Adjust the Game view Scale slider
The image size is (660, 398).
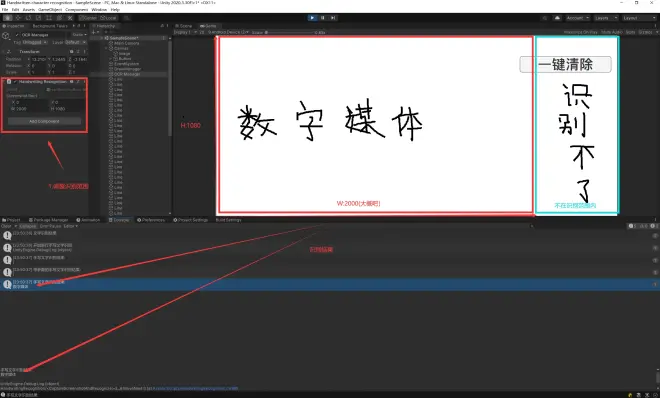pos(290,32)
